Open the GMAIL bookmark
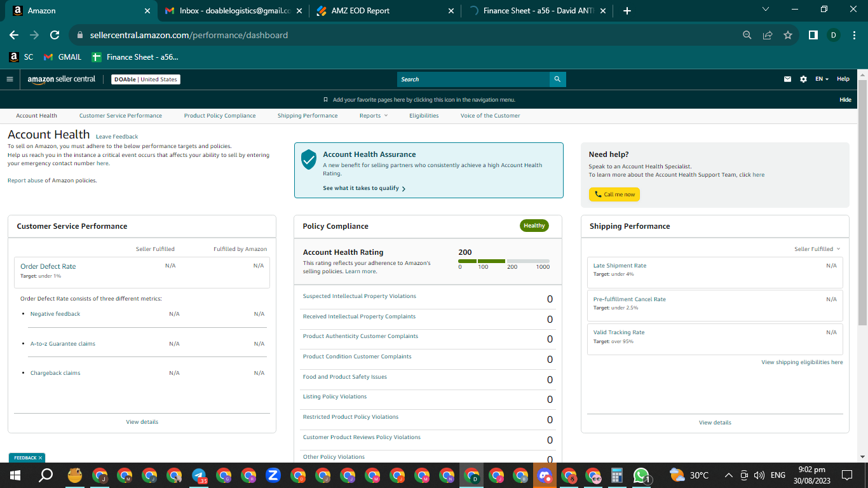Viewport: 868px width, 488px height. 63,57
